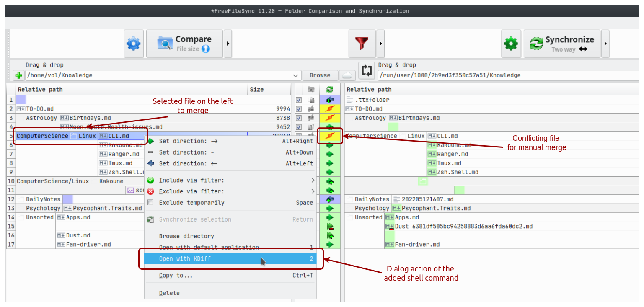The height and width of the screenshot is (307, 644).
Task: Select Tmux.md in the right file list
Action: tap(449, 163)
